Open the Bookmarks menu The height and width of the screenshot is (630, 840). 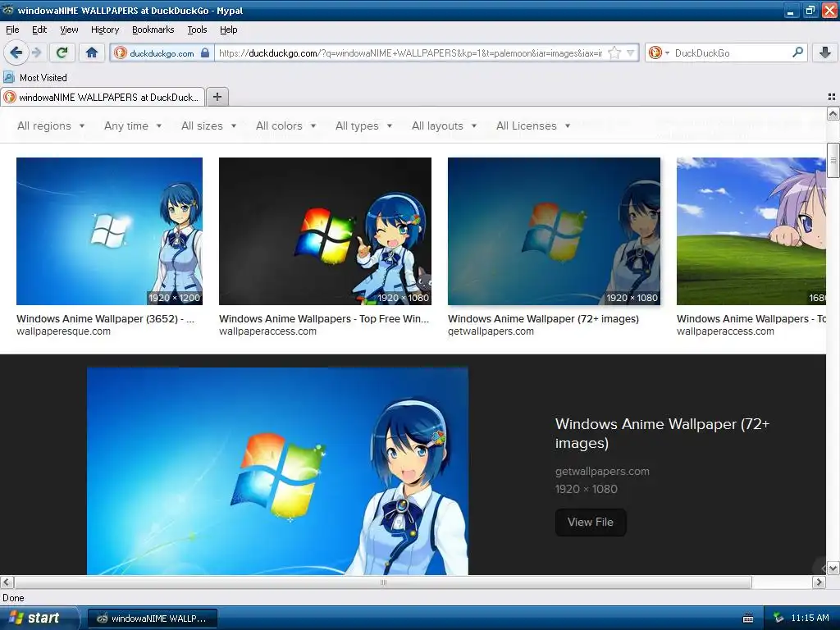click(153, 30)
